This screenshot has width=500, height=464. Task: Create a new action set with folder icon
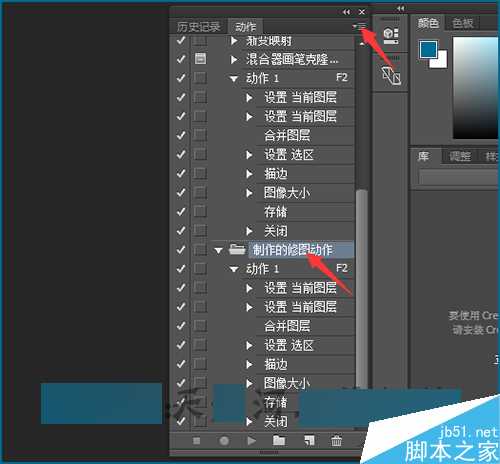pos(279,441)
